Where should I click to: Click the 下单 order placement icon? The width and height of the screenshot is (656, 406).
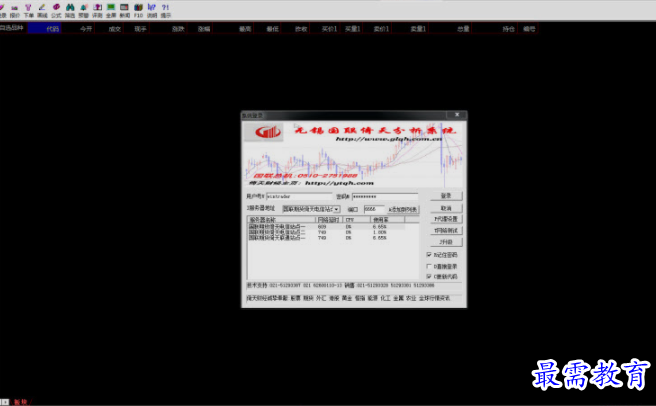pos(28,10)
